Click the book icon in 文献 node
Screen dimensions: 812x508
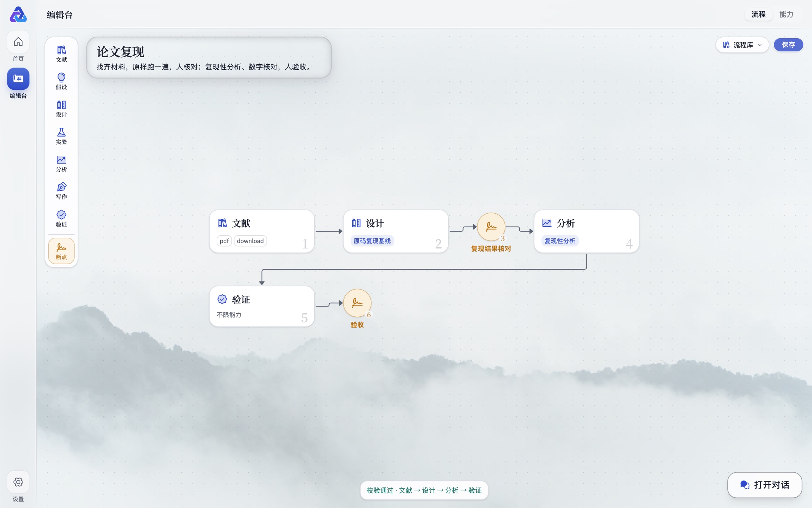click(222, 223)
